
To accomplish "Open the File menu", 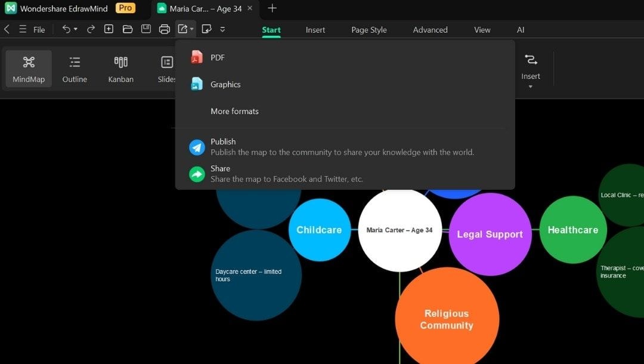I will (39, 30).
